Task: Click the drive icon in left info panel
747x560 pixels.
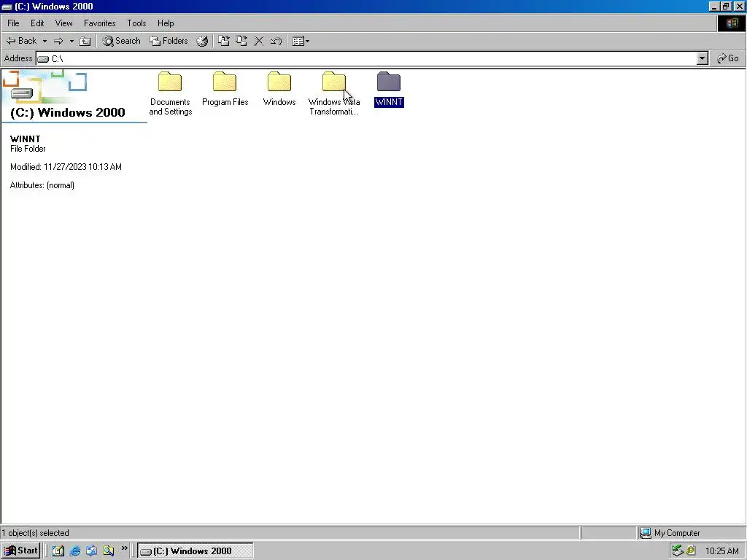Action: click(22, 93)
